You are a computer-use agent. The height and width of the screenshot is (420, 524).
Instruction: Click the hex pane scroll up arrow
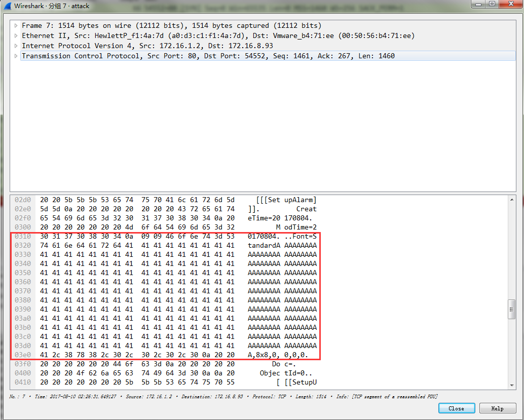click(511, 200)
